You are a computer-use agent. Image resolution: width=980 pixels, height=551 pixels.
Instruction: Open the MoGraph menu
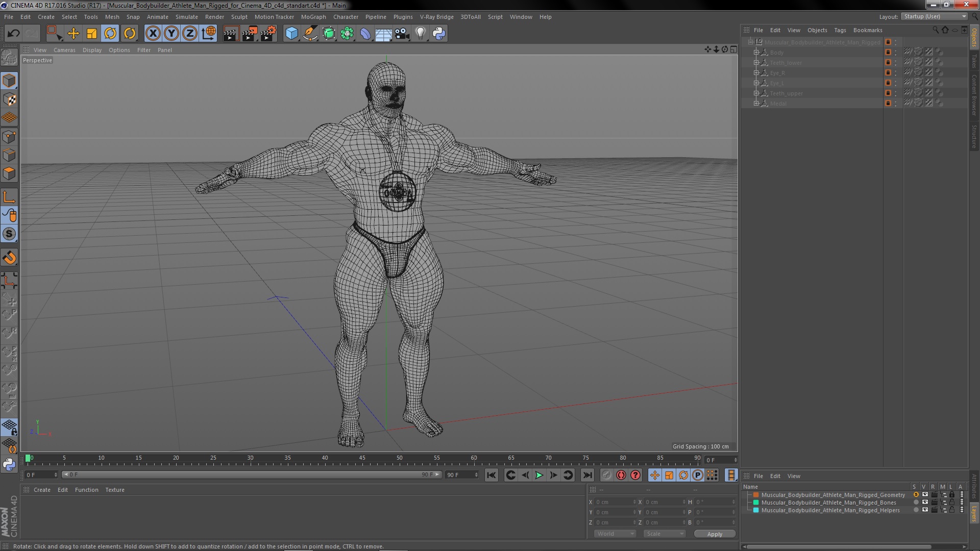(313, 17)
